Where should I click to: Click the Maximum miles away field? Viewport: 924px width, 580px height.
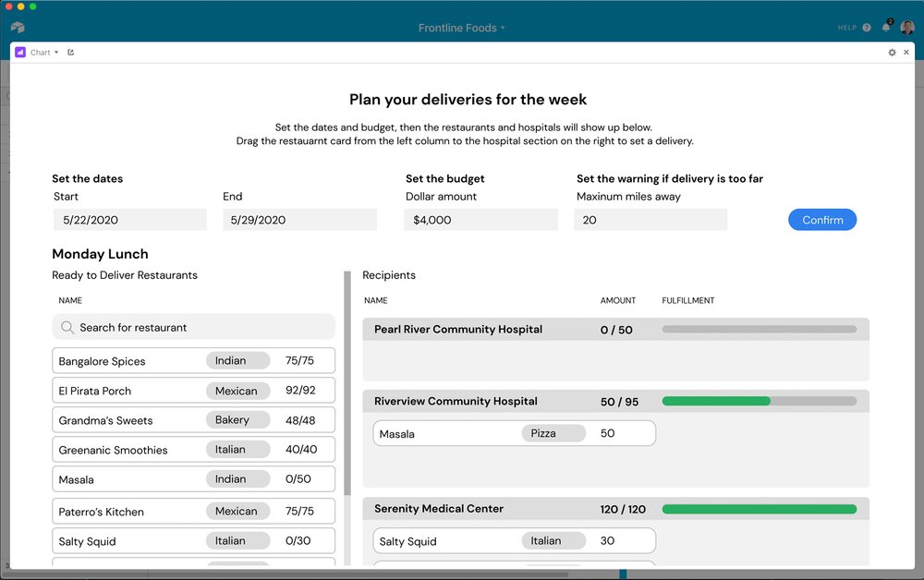tap(650, 220)
